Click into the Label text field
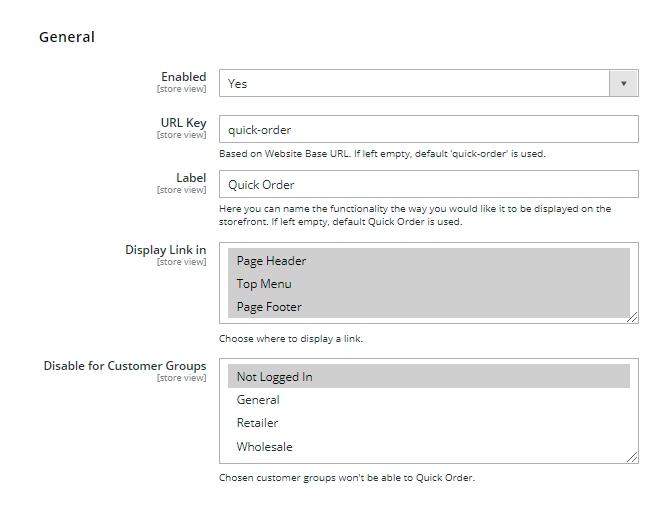The width and height of the screenshot is (672, 511). tap(428, 185)
